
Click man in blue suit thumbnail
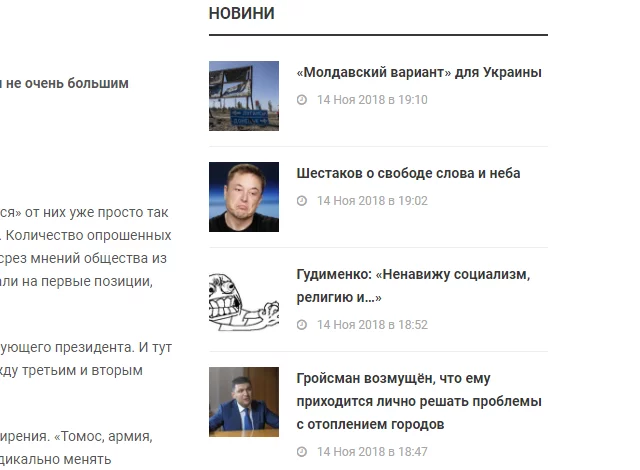click(244, 402)
